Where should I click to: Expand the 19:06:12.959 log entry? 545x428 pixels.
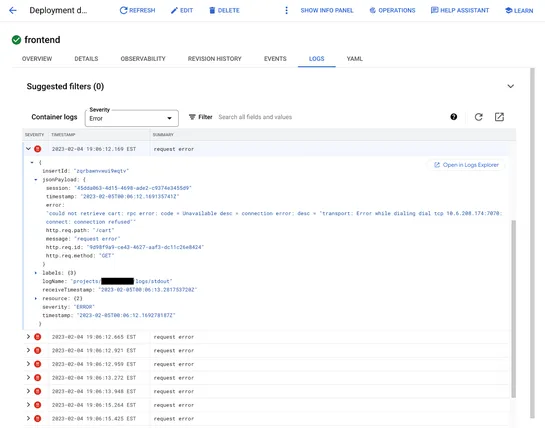pos(28,364)
